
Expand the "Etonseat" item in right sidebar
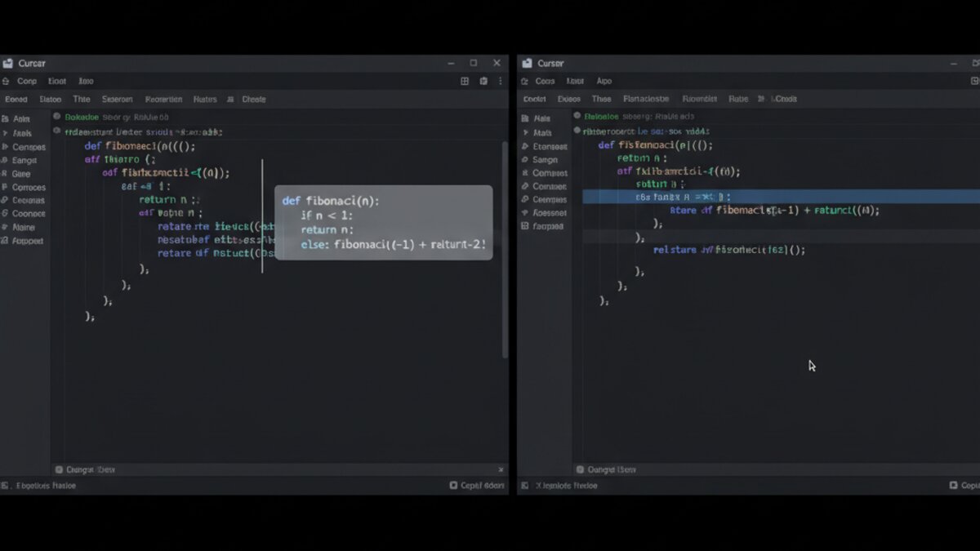point(525,147)
